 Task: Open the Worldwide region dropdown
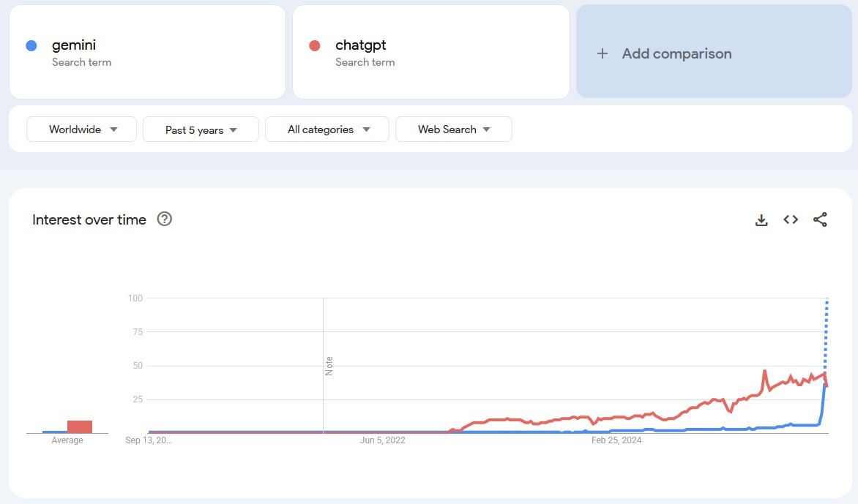[x=81, y=129]
